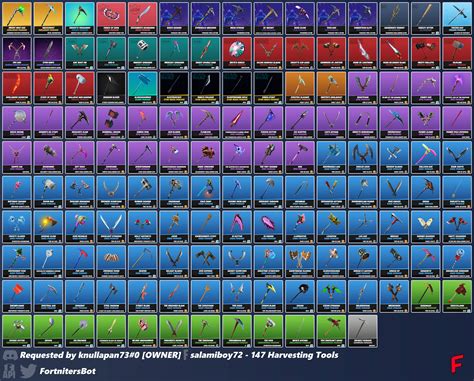Select the baseball bat on dark slate card
Screen dimensions: 474x381
[426, 18]
